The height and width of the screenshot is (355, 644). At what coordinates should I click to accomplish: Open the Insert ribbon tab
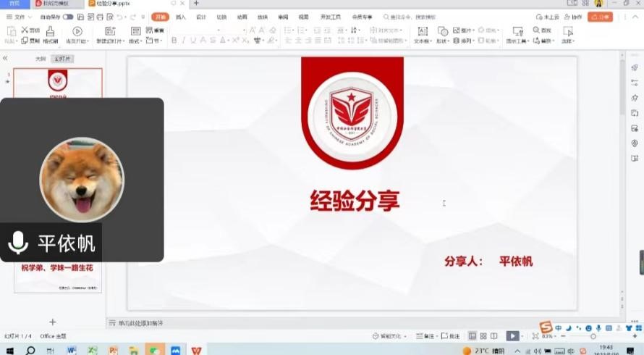(x=181, y=17)
